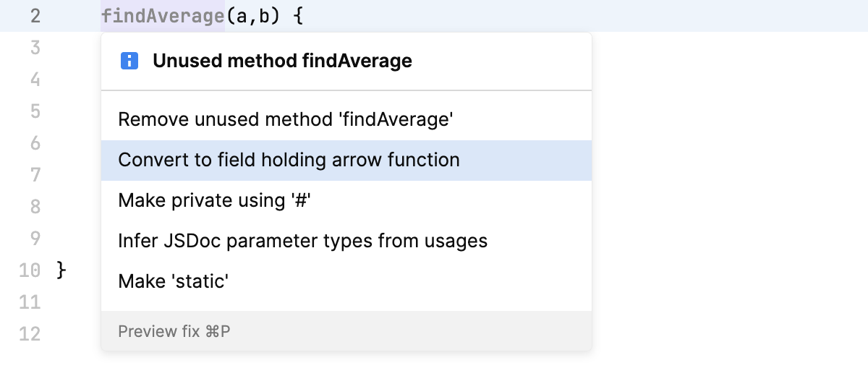Click line number 10 in gutter

tap(29, 270)
